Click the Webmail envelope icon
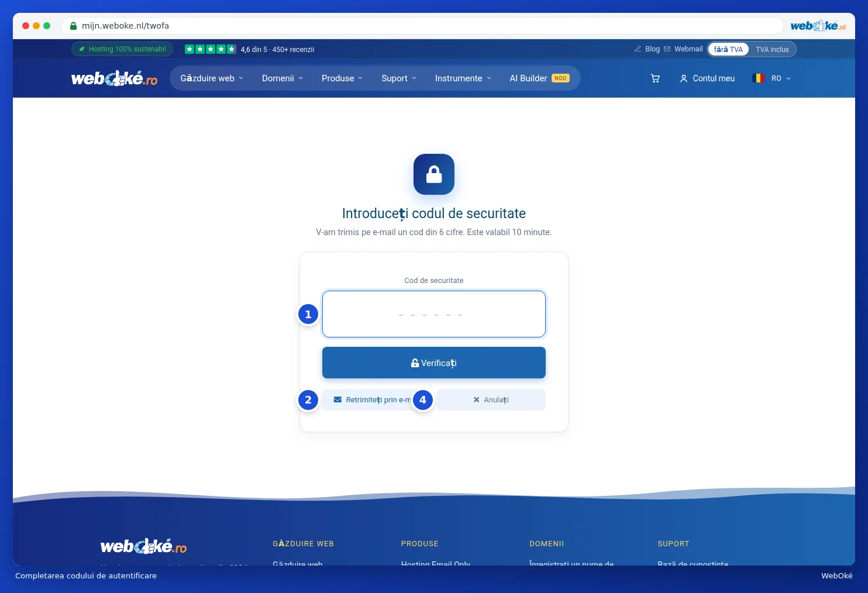868x593 pixels. tap(667, 49)
